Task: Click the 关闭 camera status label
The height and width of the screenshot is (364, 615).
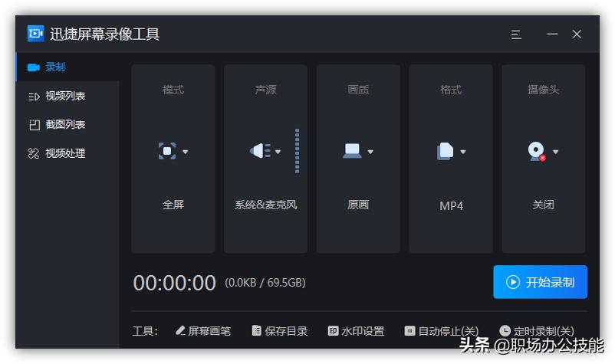Action: 543,205
